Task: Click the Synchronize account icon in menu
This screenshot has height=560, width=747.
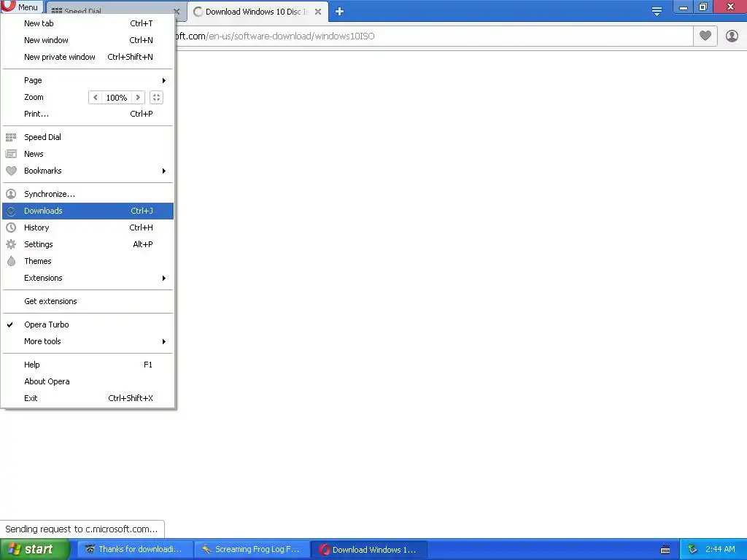Action: (11, 194)
